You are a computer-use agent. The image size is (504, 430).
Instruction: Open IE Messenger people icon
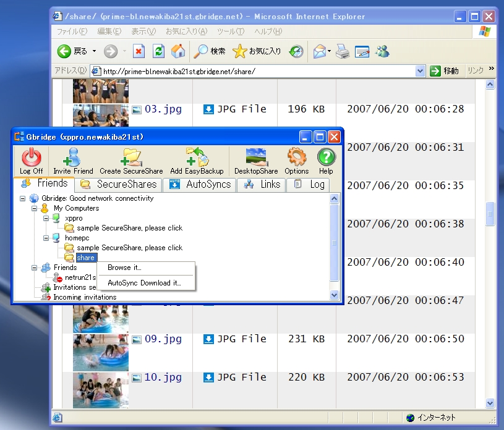click(382, 51)
